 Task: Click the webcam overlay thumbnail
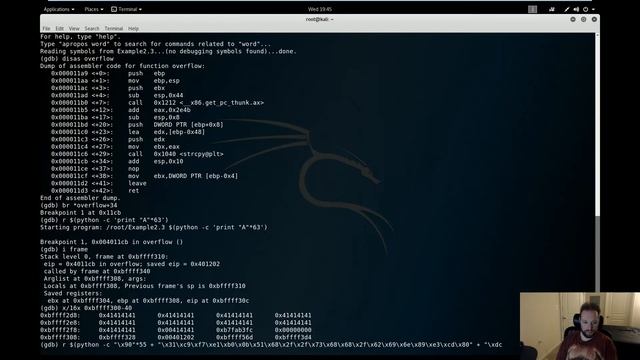(x=580, y=326)
